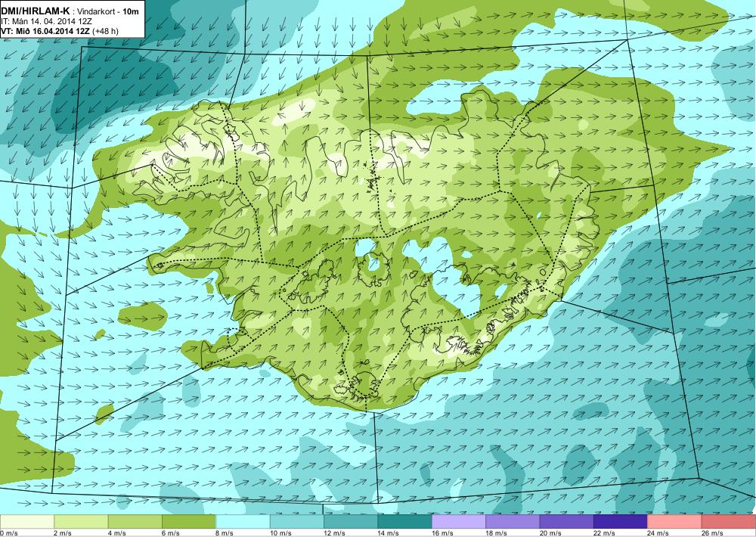Click the teal 12–14 m/s legend swatch
756x537 pixels.
click(351, 522)
